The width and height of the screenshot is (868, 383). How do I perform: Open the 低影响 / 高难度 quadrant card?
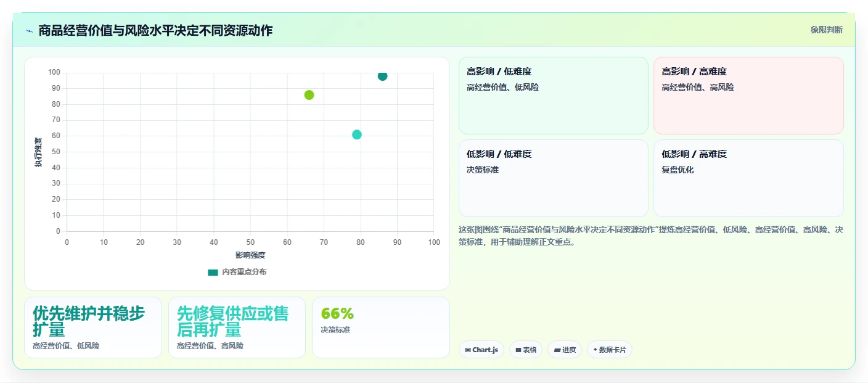tap(748, 178)
